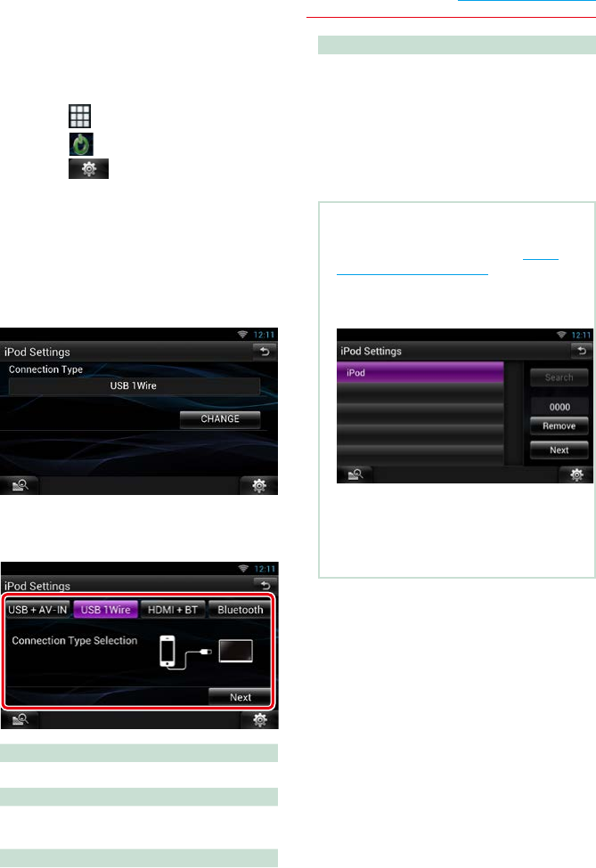Click Connection Type label text

[45, 369]
